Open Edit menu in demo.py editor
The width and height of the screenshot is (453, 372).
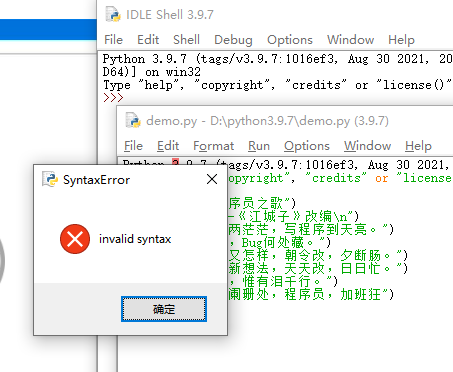point(168,146)
